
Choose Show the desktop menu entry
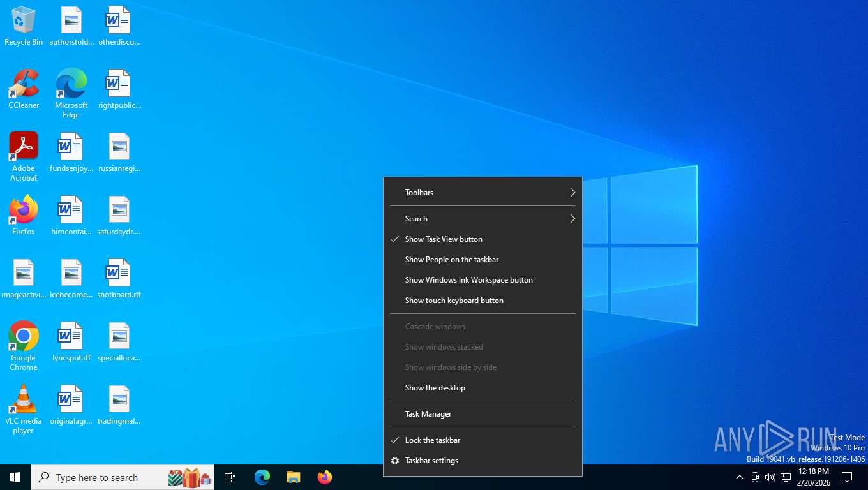tap(435, 388)
